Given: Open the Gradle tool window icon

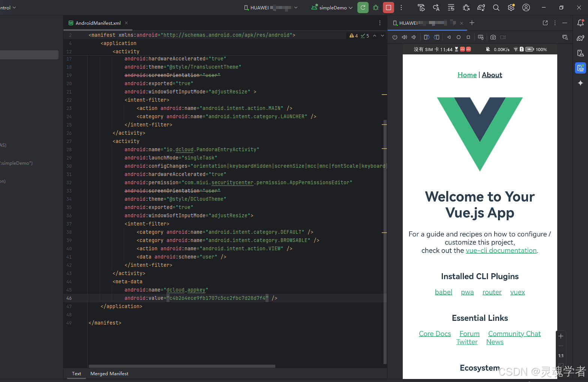Looking at the screenshot, I should coord(580,38).
